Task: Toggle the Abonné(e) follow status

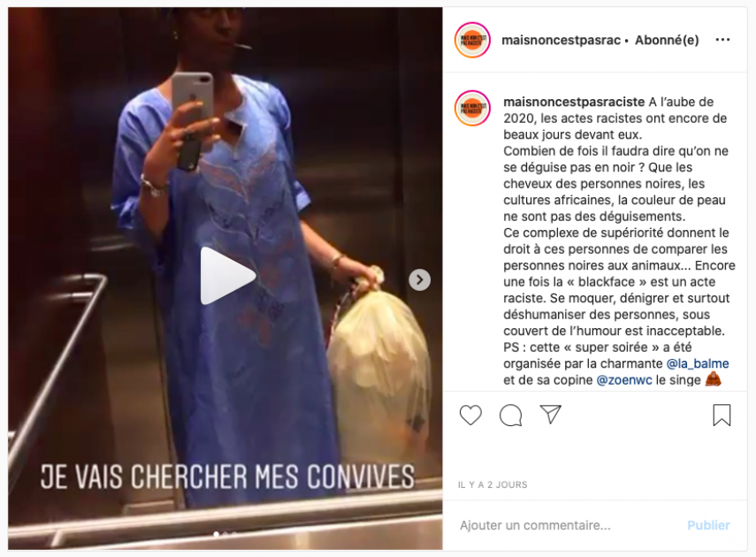Action: click(x=667, y=40)
